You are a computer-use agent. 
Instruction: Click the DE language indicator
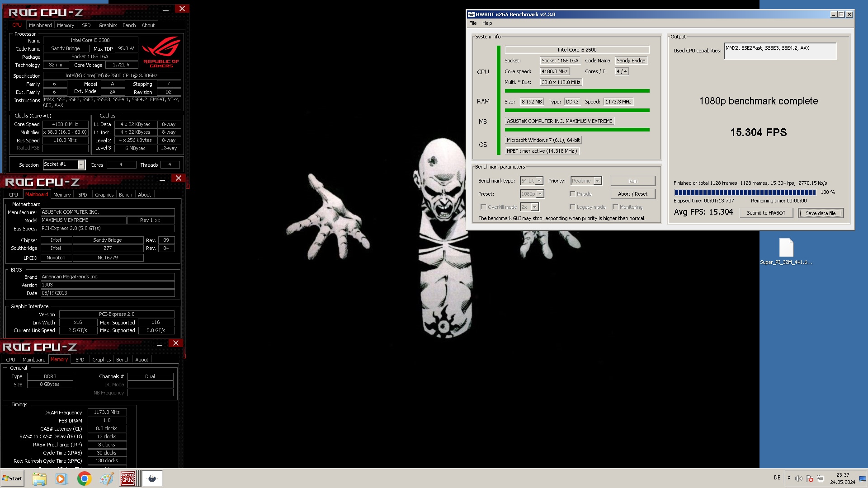pyautogui.click(x=777, y=478)
